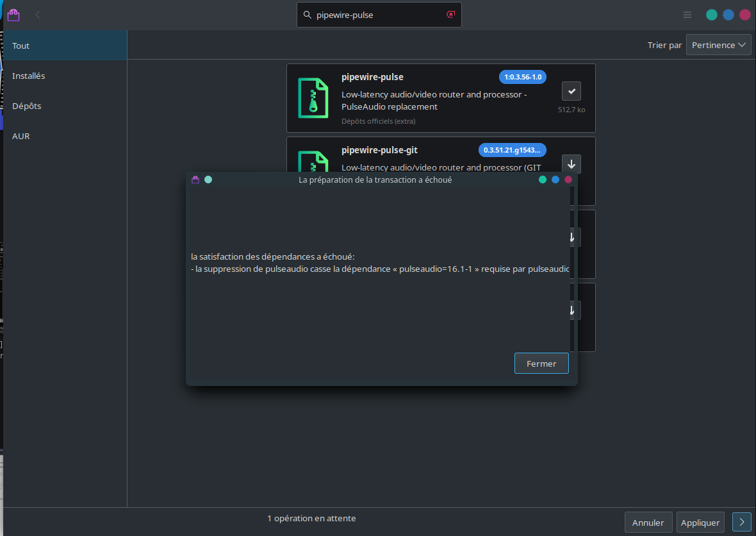This screenshot has height=536, width=756.
Task: Open the pipewire-pulse-git package title
Action: coord(379,150)
